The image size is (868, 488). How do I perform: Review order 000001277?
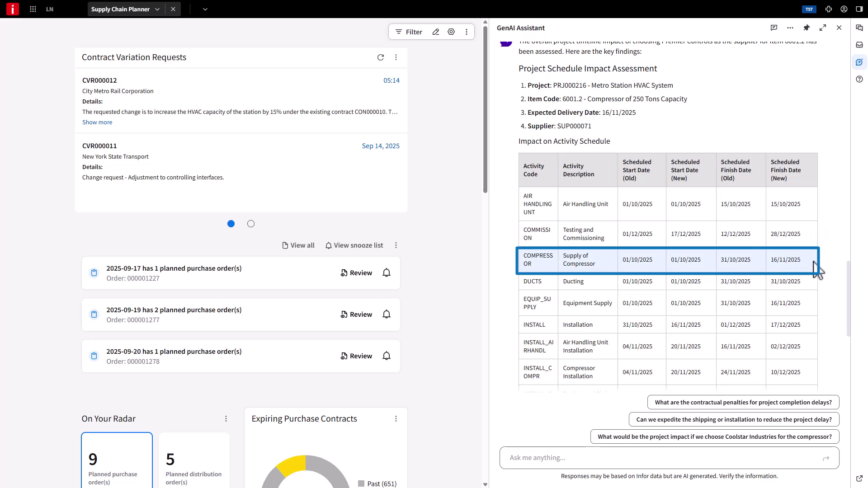[x=356, y=314]
